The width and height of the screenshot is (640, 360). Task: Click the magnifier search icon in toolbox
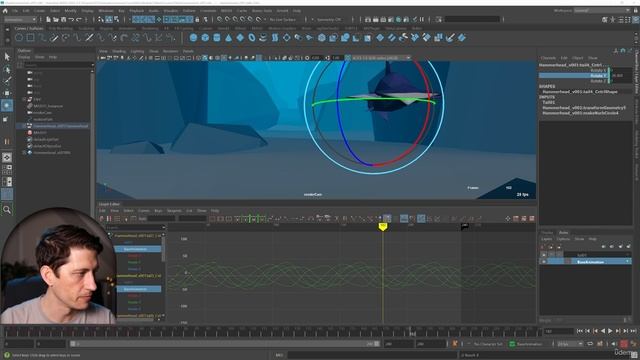pyautogui.click(x=7, y=210)
